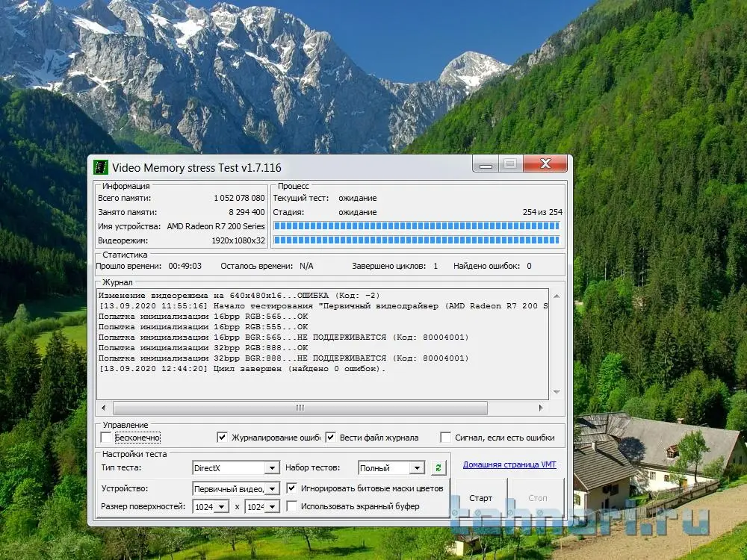
Task: Click the Старт button
Action: pyautogui.click(x=480, y=498)
